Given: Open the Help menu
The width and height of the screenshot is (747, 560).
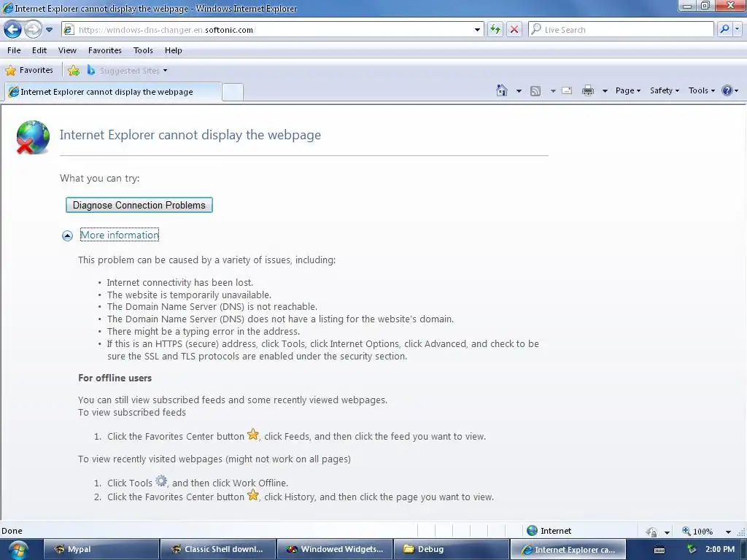Looking at the screenshot, I should click(x=174, y=50).
